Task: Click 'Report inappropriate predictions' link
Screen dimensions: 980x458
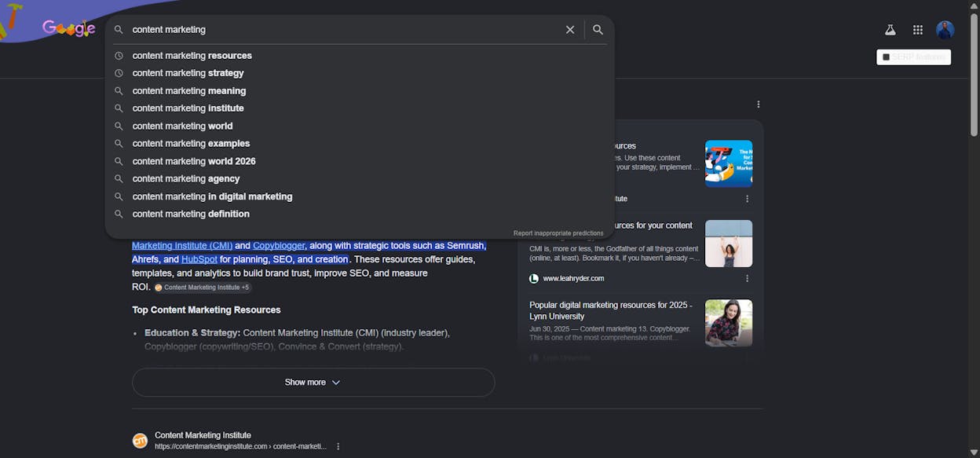Action: (x=558, y=233)
